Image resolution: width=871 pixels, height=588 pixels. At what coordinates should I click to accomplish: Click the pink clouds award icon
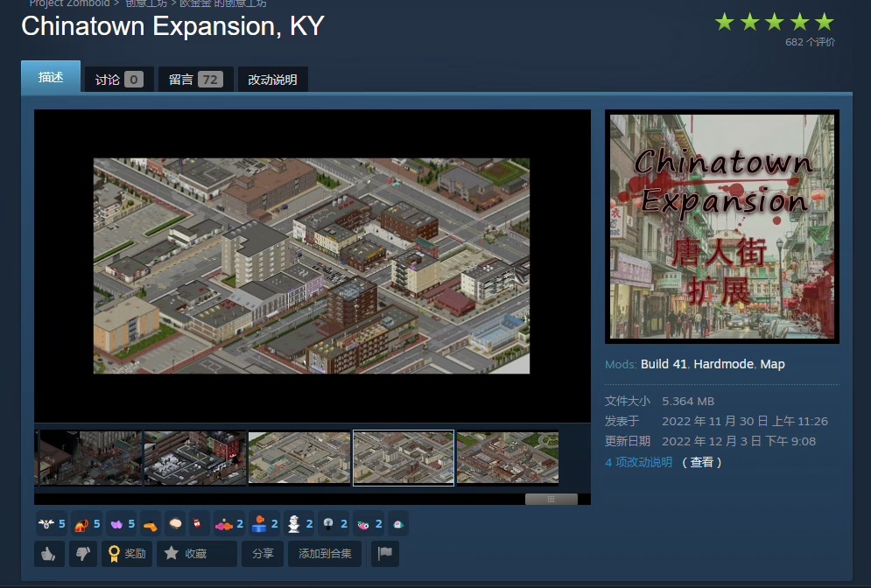pyautogui.click(x=229, y=524)
